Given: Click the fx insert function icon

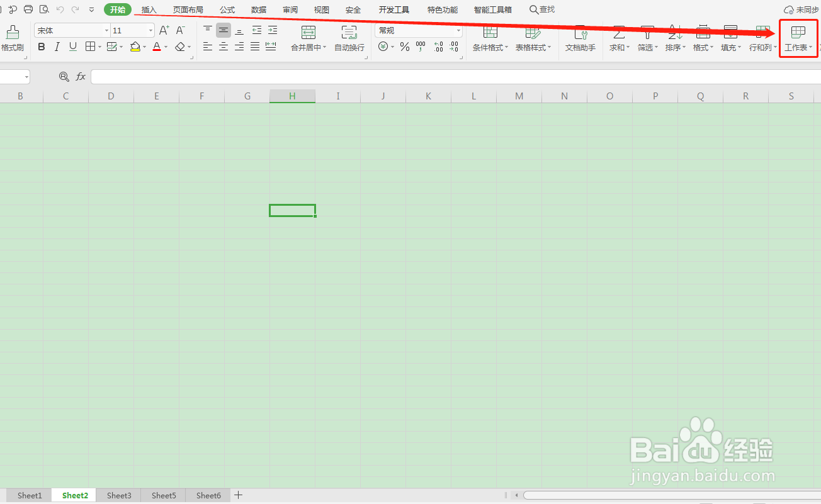Looking at the screenshot, I should (81, 77).
